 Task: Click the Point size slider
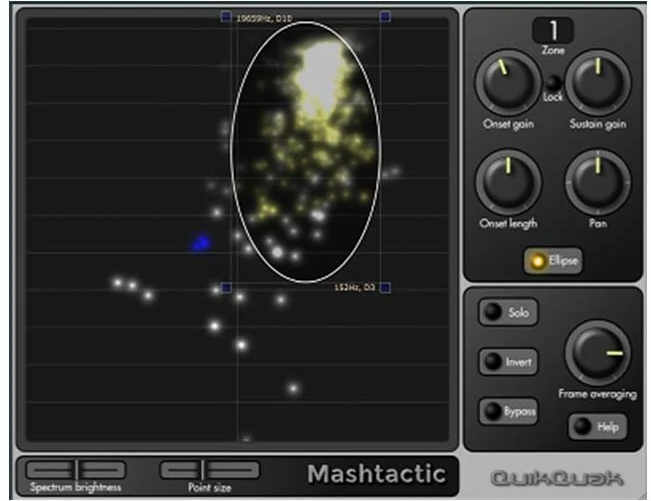tap(210, 470)
